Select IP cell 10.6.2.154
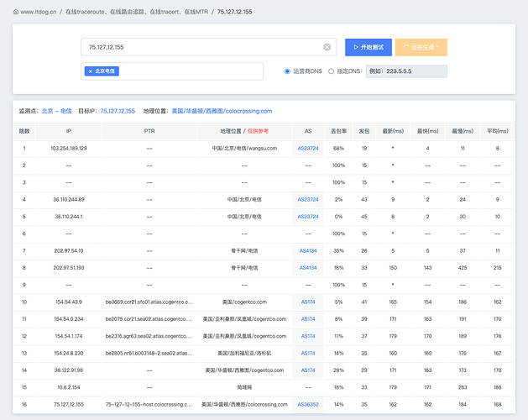The image size is (528, 420). 69,387
